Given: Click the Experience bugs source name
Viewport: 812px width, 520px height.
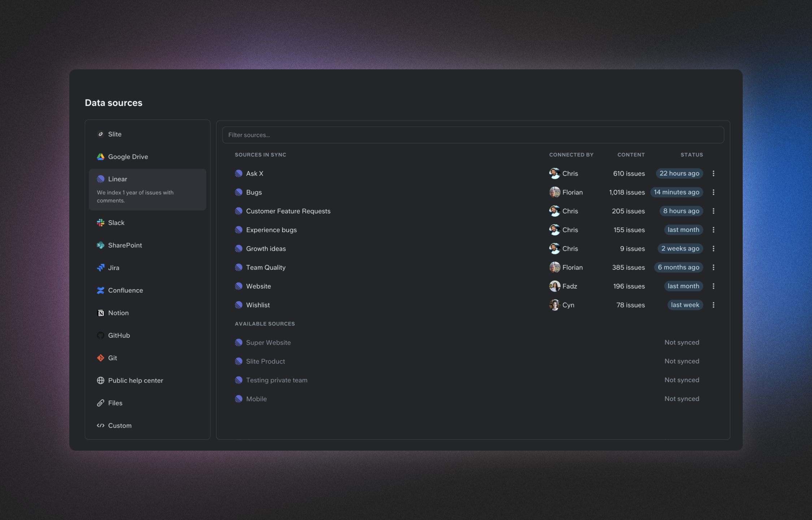Looking at the screenshot, I should point(271,230).
